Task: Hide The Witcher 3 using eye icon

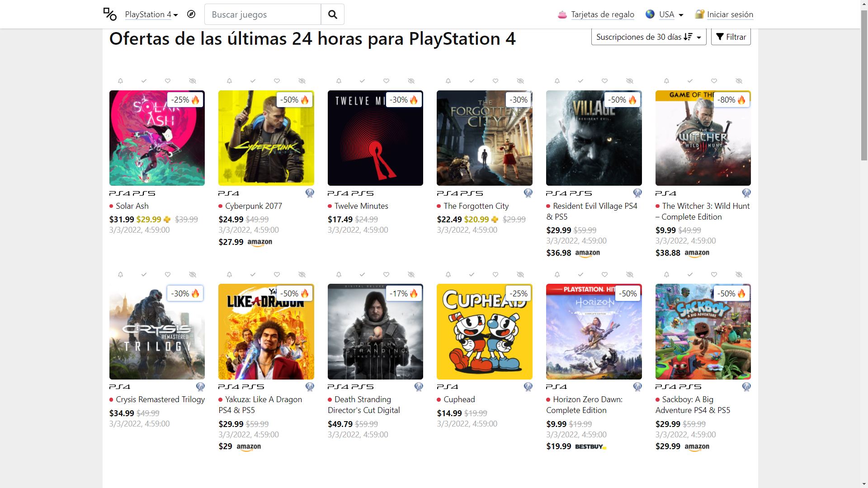Action: (x=739, y=81)
